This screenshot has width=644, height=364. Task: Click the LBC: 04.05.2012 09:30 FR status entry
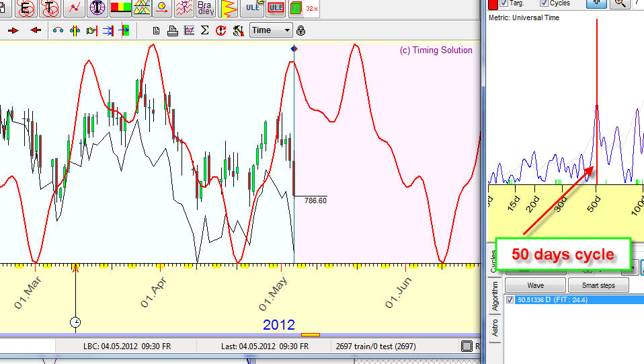click(x=127, y=347)
